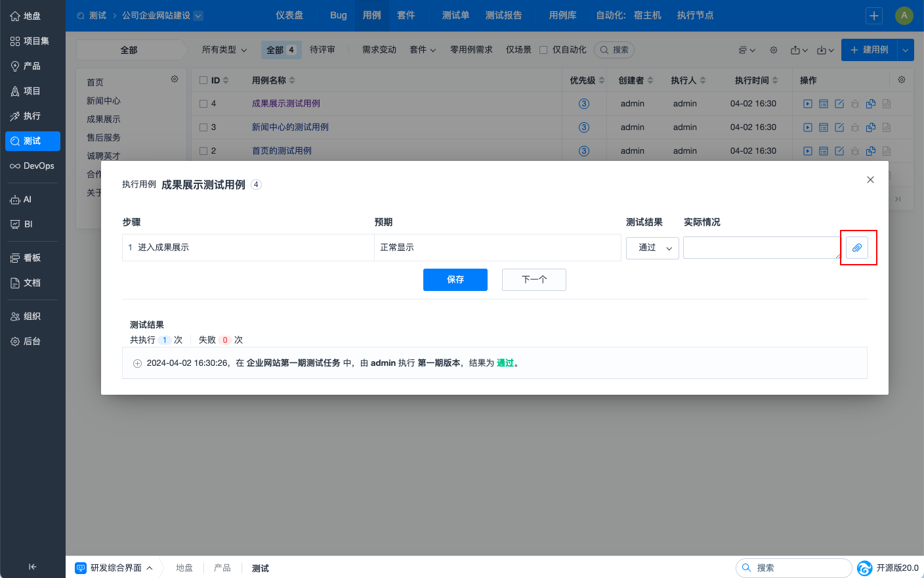Switch to the Bug tab
The image size is (924, 578).
click(339, 15)
